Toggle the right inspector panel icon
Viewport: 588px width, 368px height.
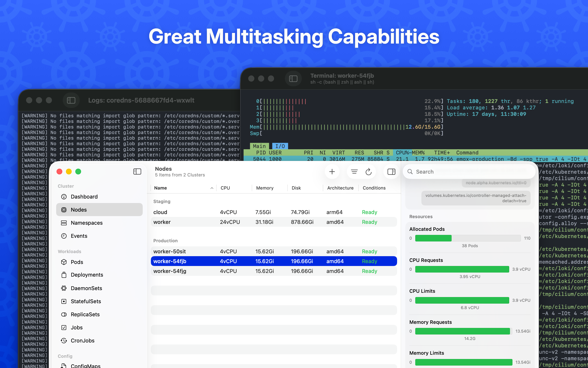coord(391,172)
